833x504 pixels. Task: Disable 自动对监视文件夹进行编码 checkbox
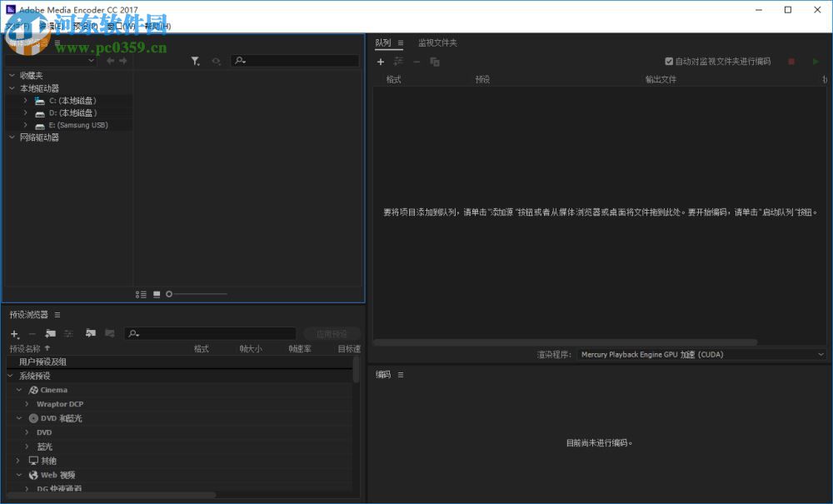coord(669,61)
